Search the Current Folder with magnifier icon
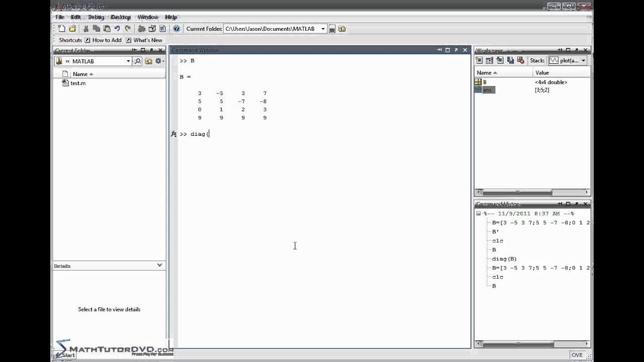The width and height of the screenshot is (644, 362). coord(137,61)
